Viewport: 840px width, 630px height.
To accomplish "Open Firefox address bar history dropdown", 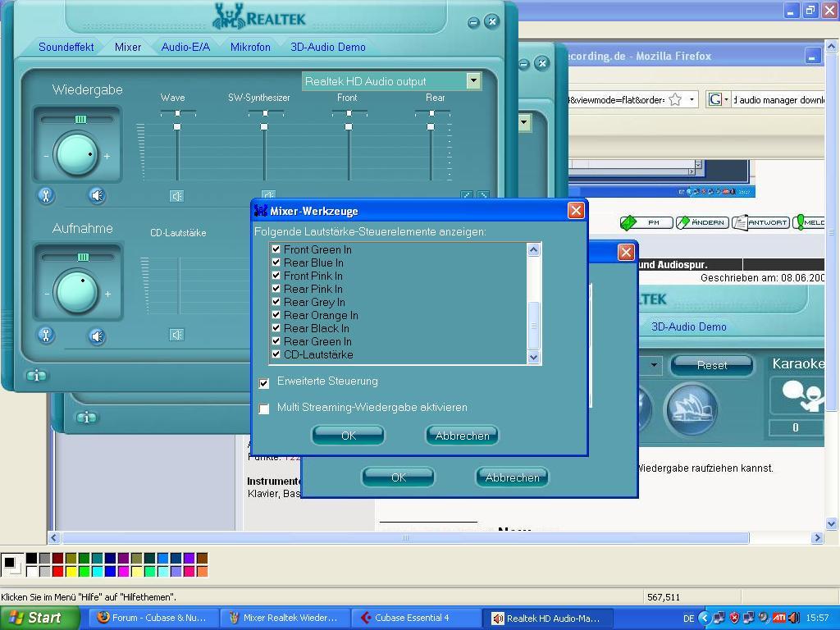I will 691,99.
